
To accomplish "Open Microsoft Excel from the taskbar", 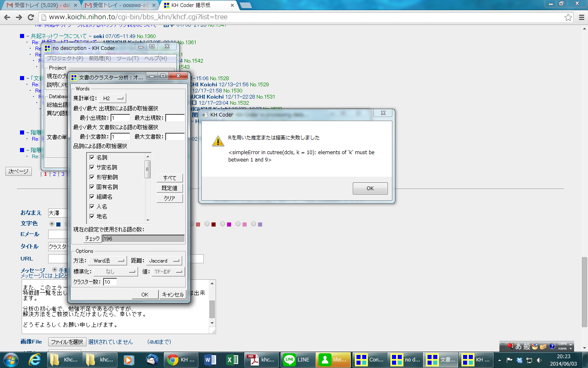I will point(232,360).
